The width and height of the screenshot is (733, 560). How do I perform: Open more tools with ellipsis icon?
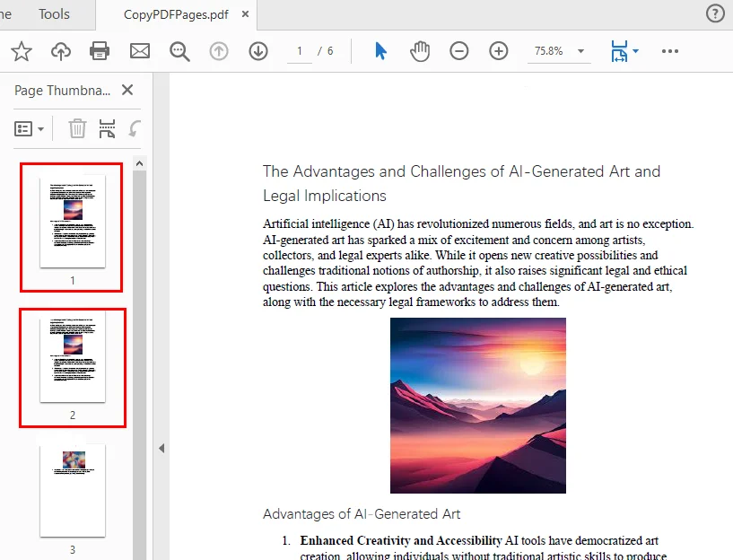pos(670,51)
